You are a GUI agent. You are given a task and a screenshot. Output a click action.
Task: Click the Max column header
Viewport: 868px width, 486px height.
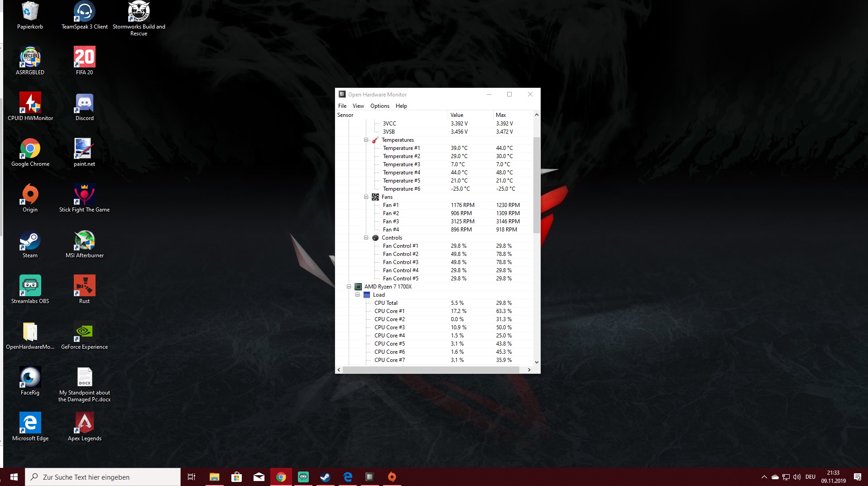pyautogui.click(x=513, y=115)
